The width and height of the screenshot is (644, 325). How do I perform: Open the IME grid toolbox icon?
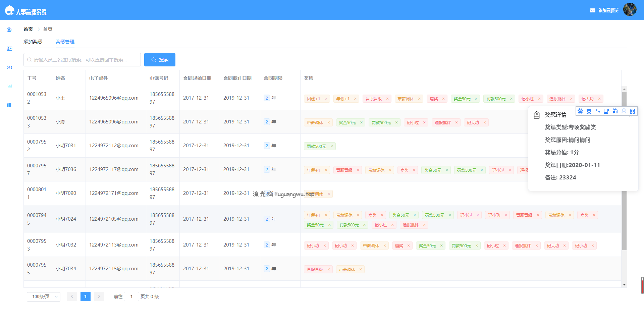pos(632,111)
